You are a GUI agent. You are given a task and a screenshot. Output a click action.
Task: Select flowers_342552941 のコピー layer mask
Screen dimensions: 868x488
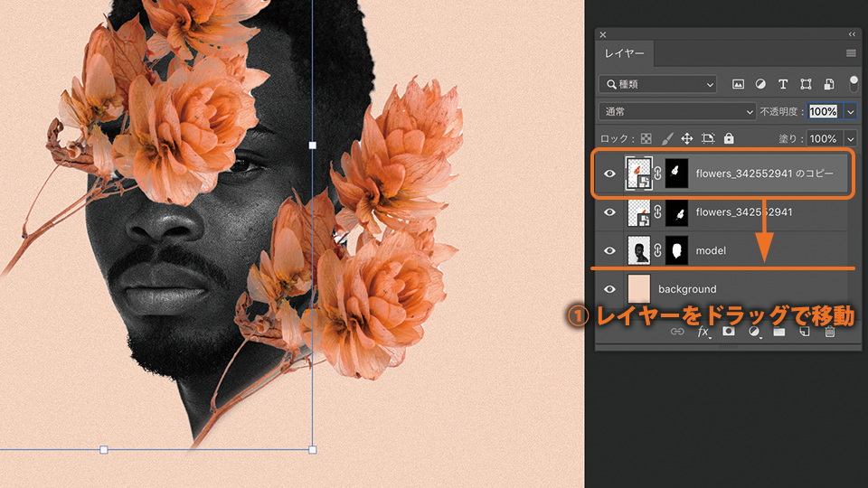[x=676, y=174]
